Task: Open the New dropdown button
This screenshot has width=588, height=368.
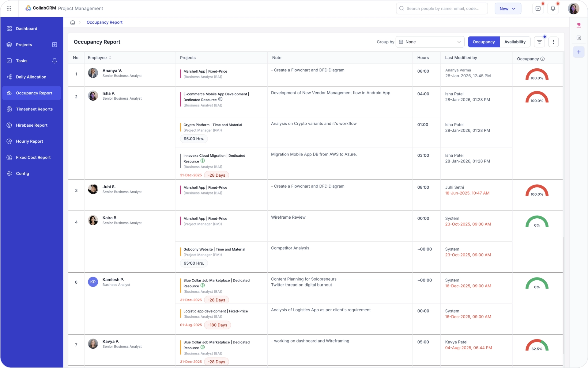Action: point(508,9)
